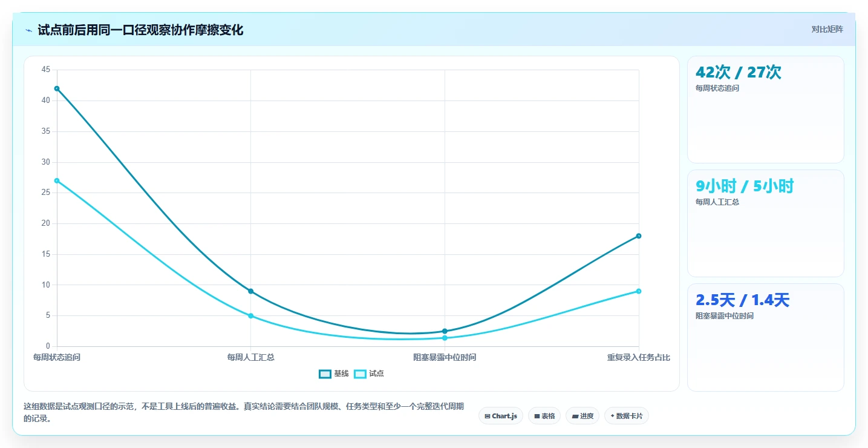Screen dimensions: 868x448
Task: Click the icon inside the 数据卡片 tag
Action: point(613,416)
